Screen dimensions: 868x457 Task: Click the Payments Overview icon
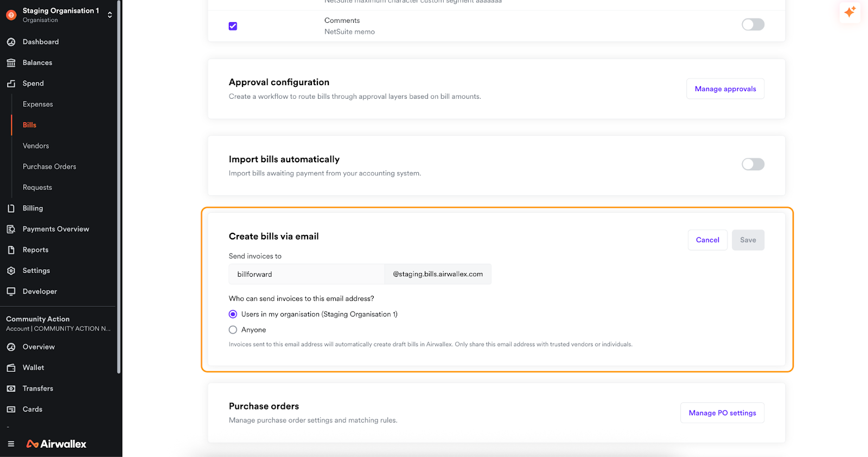pyautogui.click(x=11, y=229)
